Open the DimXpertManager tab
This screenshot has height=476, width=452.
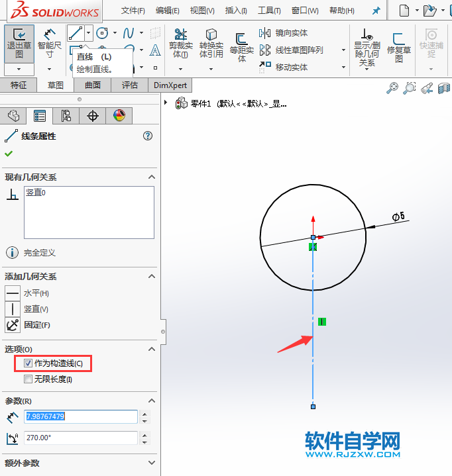point(92,116)
